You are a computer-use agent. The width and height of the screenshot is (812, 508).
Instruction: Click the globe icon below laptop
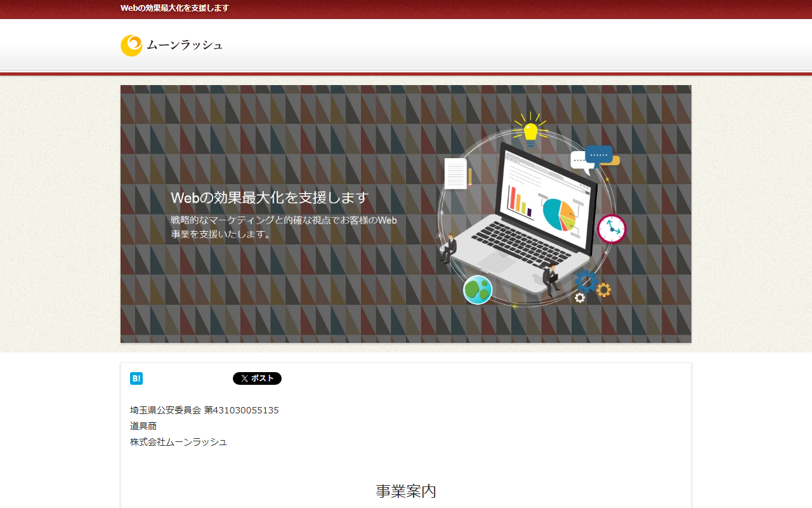coord(478,290)
